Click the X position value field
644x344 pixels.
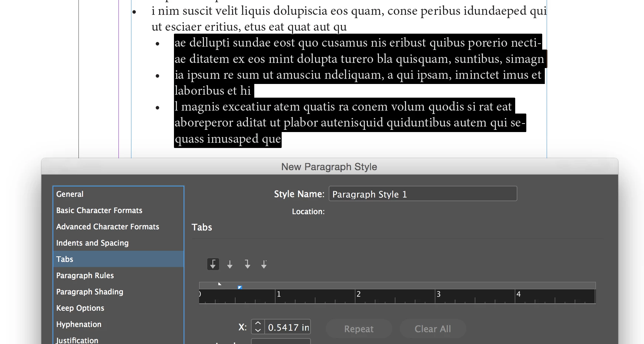288,327
